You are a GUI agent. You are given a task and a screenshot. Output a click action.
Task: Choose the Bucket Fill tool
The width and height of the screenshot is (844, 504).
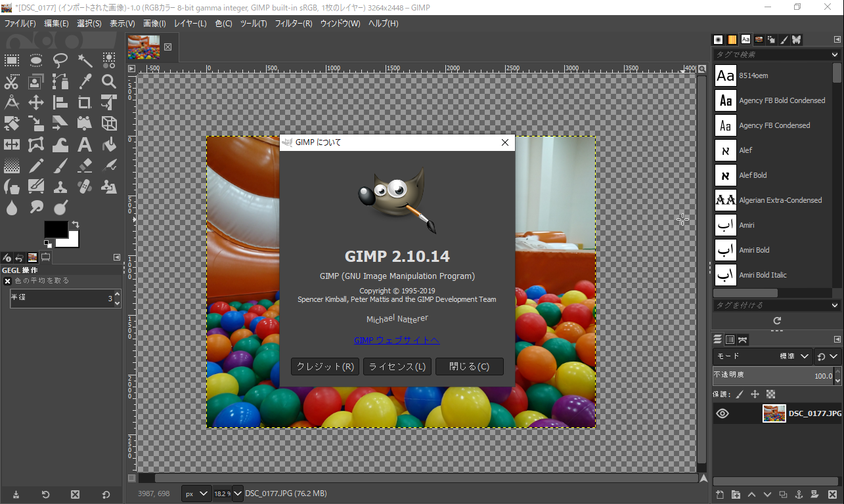click(x=109, y=144)
